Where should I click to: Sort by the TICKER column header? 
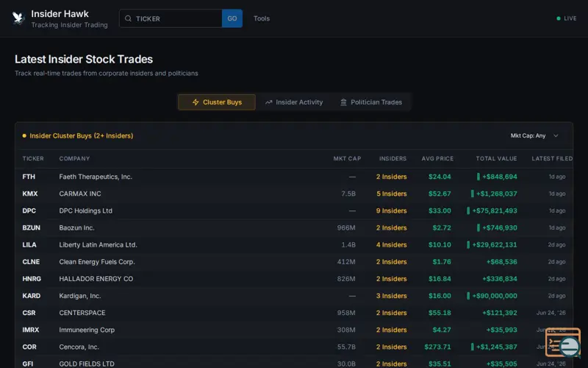point(33,158)
